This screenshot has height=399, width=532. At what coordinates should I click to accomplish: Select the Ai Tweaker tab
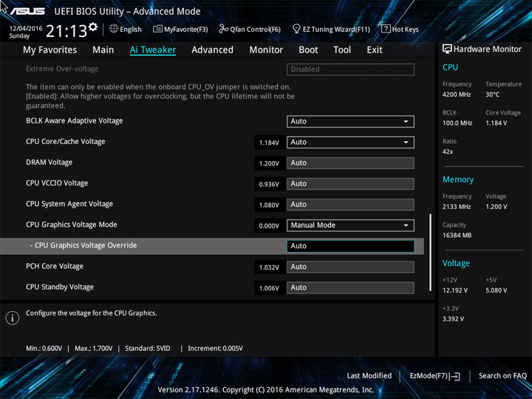pos(153,50)
